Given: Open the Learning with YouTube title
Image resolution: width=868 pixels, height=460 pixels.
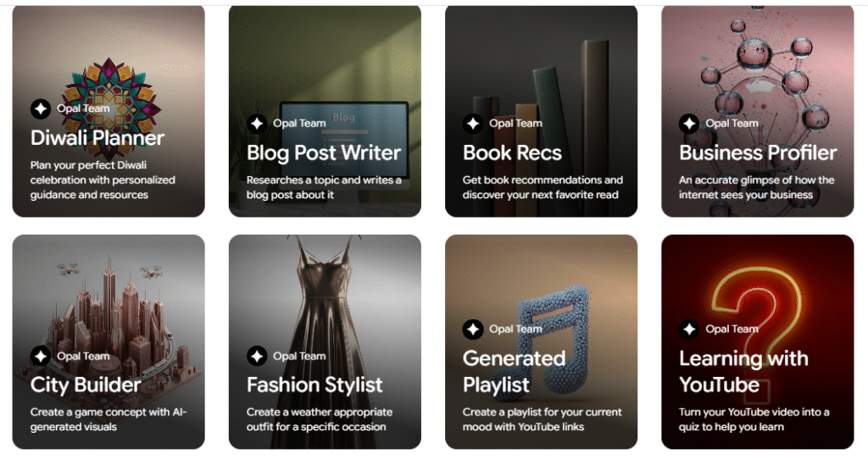Looking at the screenshot, I should pyautogui.click(x=743, y=371).
